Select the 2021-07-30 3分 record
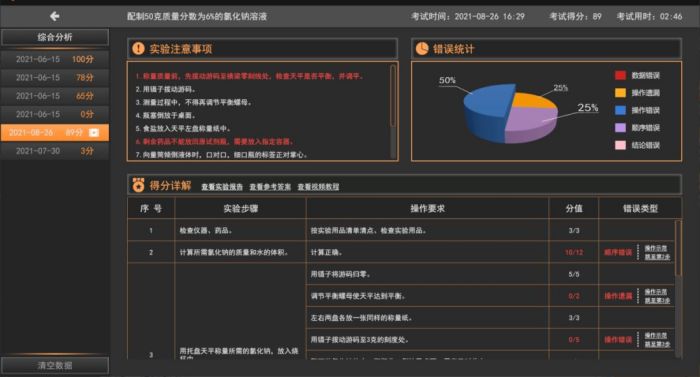Image resolution: width=700 pixels, height=377 pixels. pyautogui.click(x=55, y=151)
